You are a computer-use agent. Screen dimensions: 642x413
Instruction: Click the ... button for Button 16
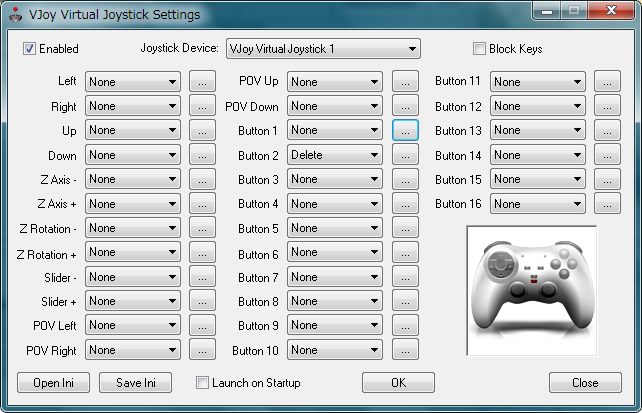[x=607, y=203]
